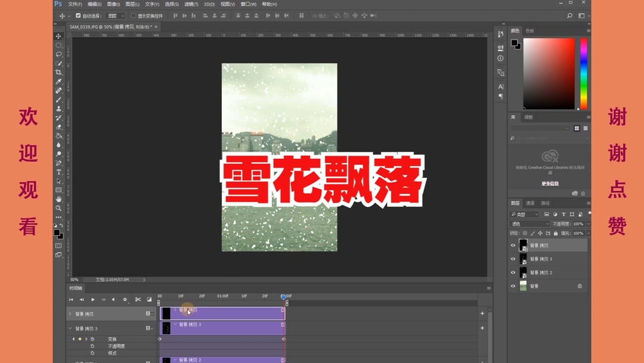Select the Move tool
This screenshot has height=363, width=644.
[x=58, y=36]
